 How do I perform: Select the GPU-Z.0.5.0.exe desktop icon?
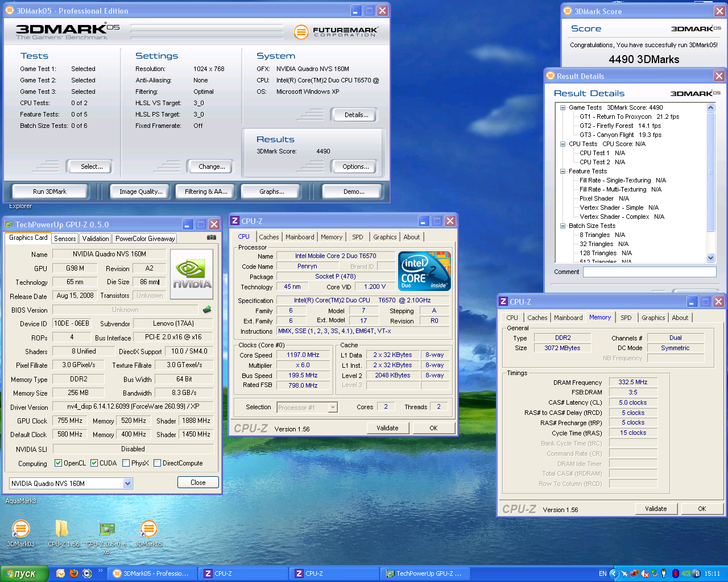(106, 537)
